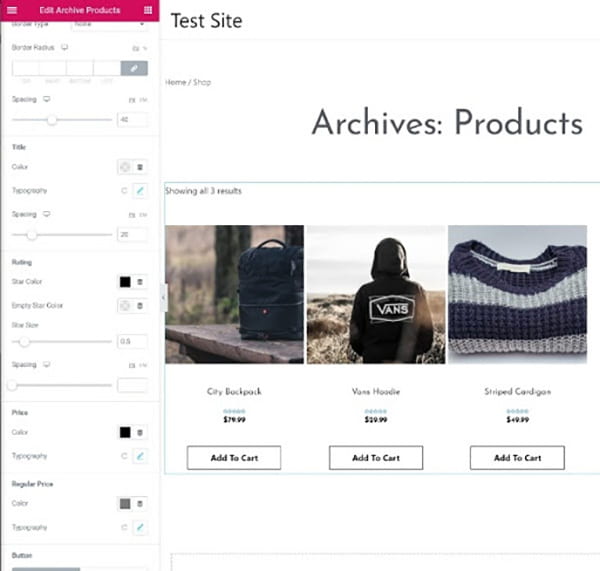Click the Border Radius bottom input
The image size is (600, 571).
click(x=80, y=68)
